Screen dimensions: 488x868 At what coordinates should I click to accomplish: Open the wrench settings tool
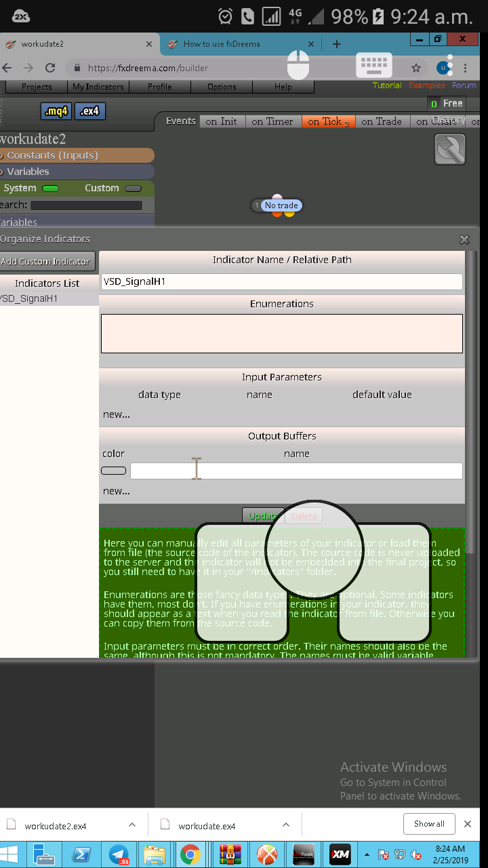click(x=450, y=149)
